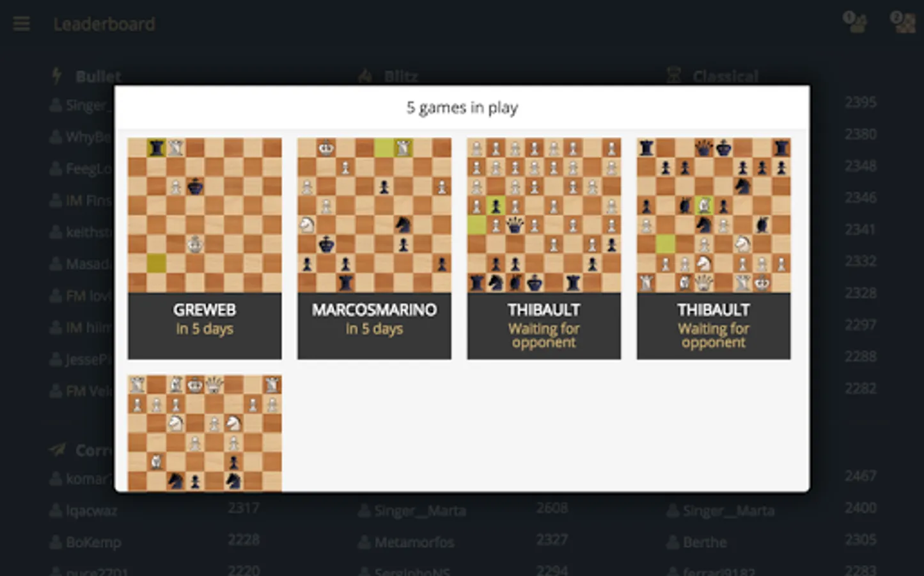This screenshot has height=576, width=924.
Task: Tap user icon beside lqacwaz
Action: pos(56,511)
